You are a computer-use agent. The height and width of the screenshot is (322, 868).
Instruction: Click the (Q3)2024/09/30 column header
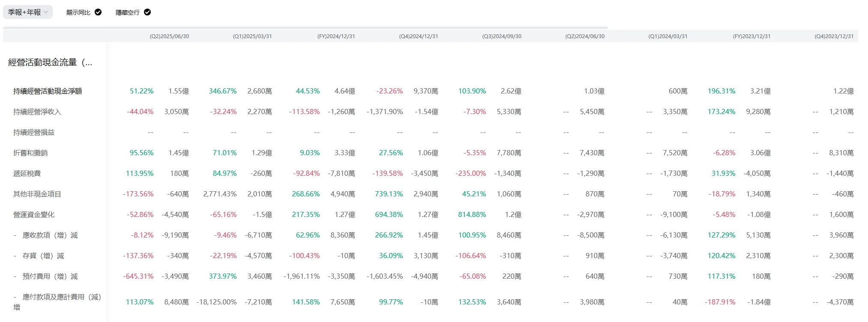[502, 36]
